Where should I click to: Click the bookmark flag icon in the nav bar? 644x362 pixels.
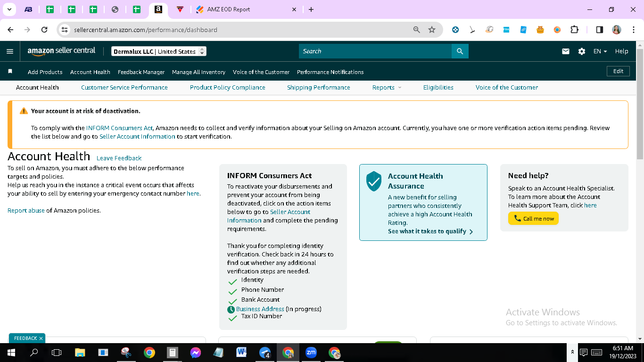(10, 71)
